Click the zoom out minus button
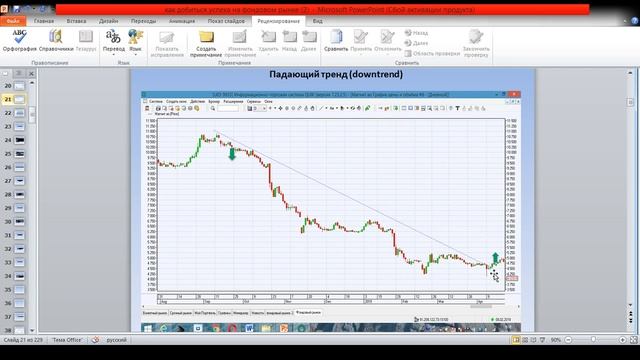 pyautogui.click(x=568, y=340)
